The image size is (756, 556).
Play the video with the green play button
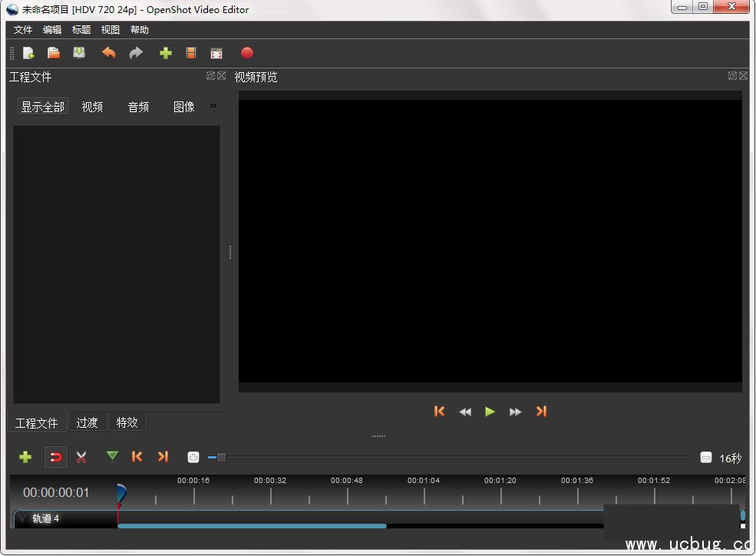tap(490, 412)
